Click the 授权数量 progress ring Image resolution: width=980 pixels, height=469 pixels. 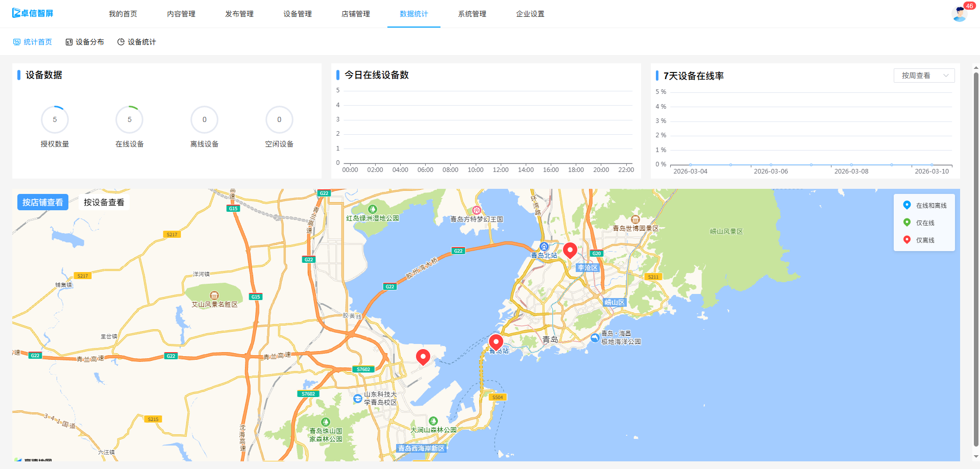click(x=55, y=119)
